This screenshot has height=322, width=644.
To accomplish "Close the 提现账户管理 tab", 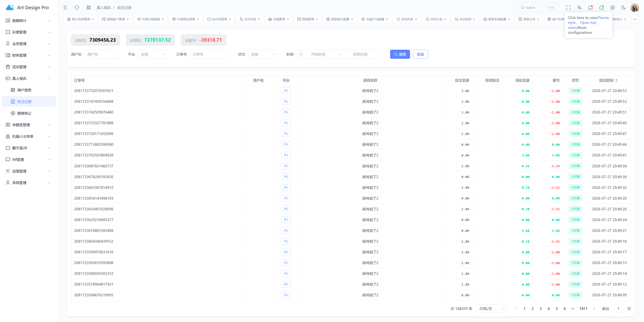I will pyautogui.click(x=128, y=19).
